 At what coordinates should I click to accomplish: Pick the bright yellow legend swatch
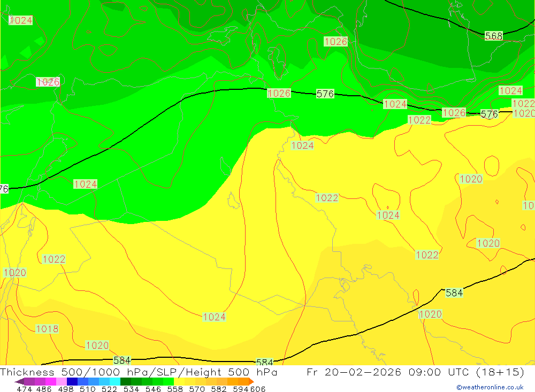179,381
